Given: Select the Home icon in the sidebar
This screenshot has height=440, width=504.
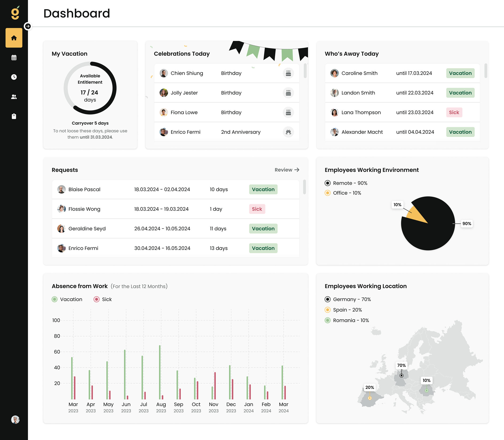Looking at the screenshot, I should pos(14,38).
